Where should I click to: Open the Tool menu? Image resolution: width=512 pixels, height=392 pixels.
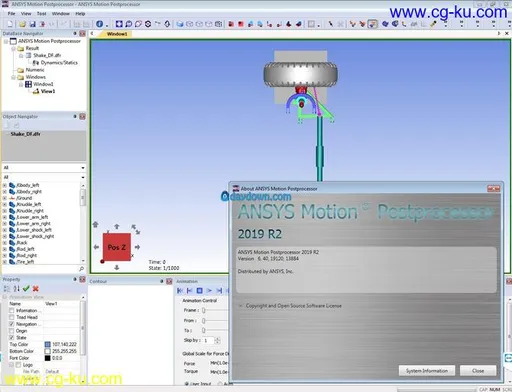tap(41, 14)
